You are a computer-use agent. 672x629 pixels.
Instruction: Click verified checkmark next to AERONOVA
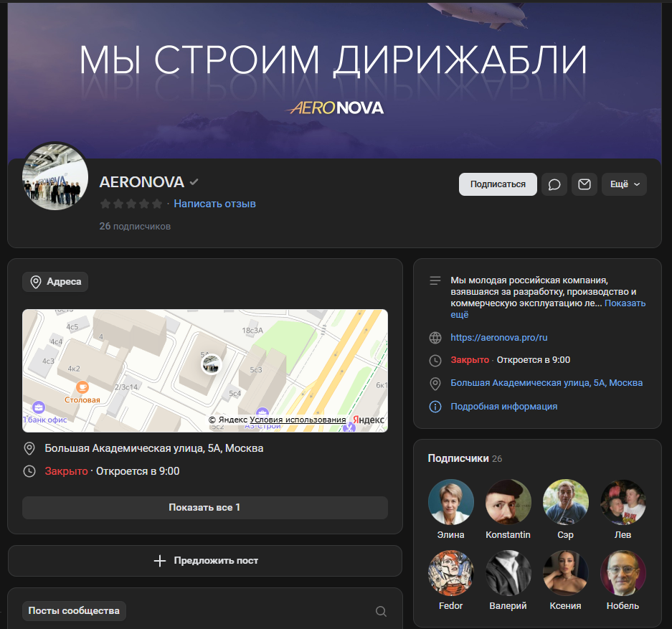(x=194, y=181)
